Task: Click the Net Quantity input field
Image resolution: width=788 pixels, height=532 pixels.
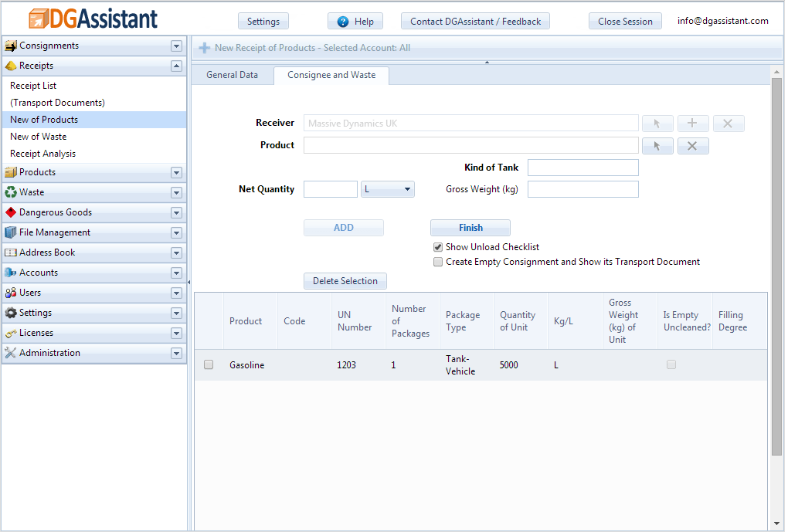Action: (x=331, y=189)
